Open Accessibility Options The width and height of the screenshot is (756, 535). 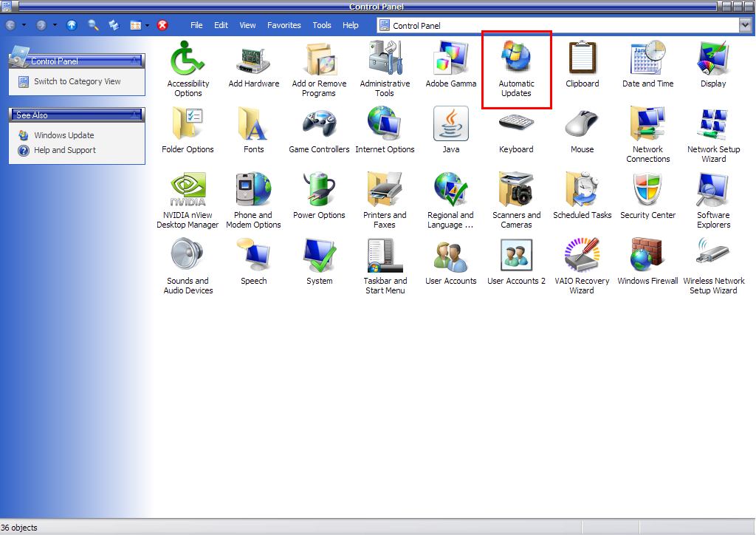pos(188,59)
